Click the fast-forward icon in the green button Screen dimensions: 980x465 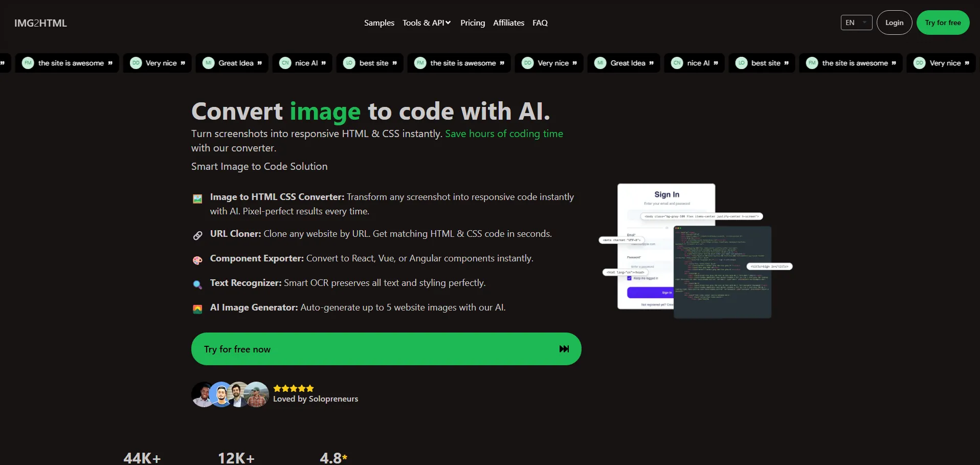click(x=564, y=349)
